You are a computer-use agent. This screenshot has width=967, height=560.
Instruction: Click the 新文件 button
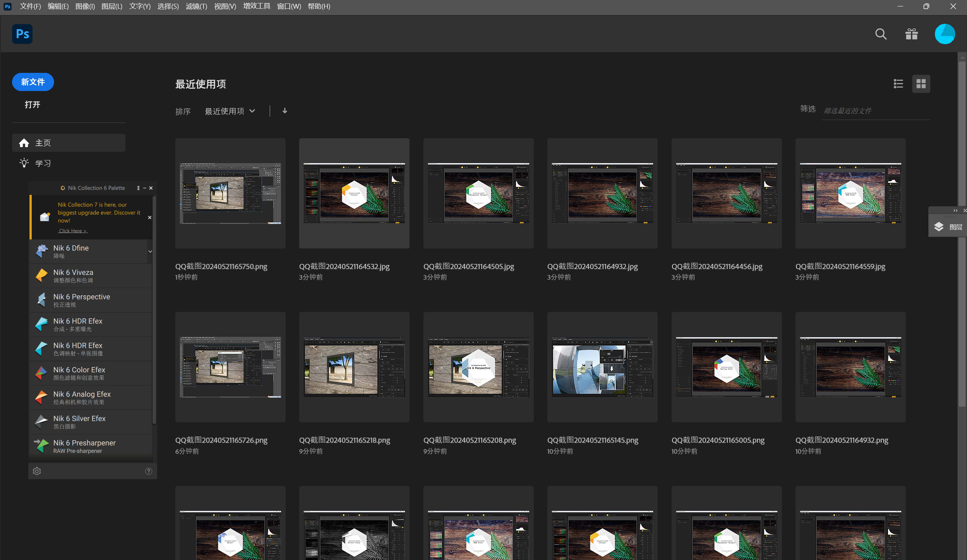33,82
